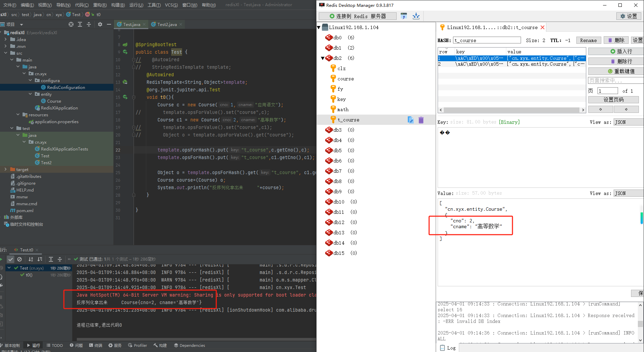Open the View as JSON dropdown
The width and height of the screenshot is (644, 352).
[x=628, y=193]
